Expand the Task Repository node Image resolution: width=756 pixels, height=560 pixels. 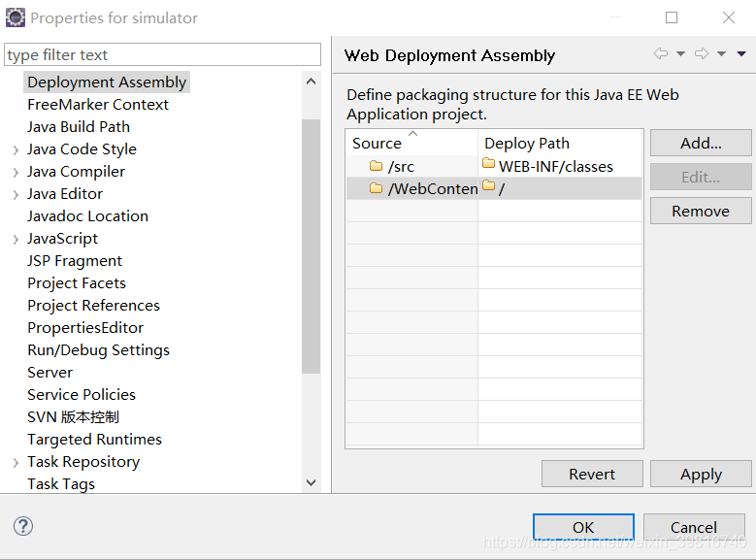16,463
